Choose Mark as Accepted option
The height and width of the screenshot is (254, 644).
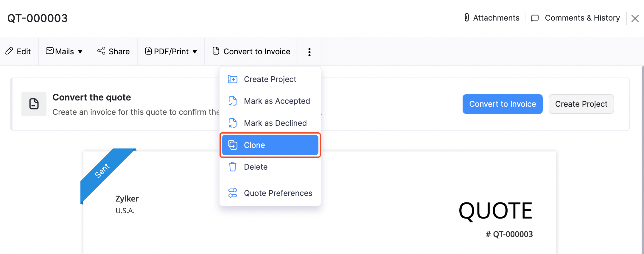pos(276,101)
